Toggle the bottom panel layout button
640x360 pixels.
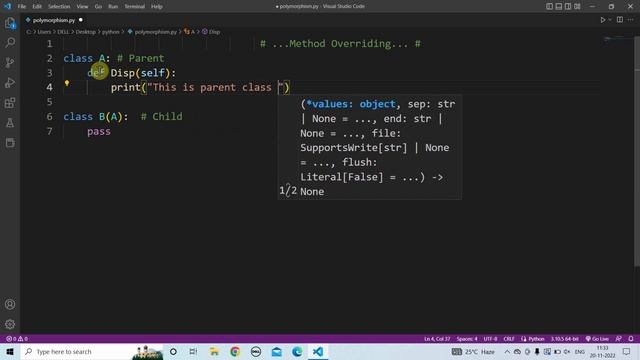point(559,6)
